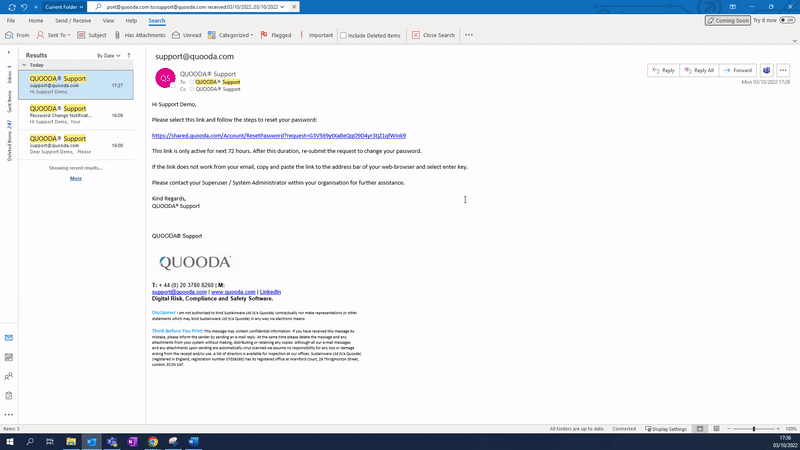The width and height of the screenshot is (800, 450).
Task: Tick Include Deleted Items checkbox
Action: pos(343,36)
